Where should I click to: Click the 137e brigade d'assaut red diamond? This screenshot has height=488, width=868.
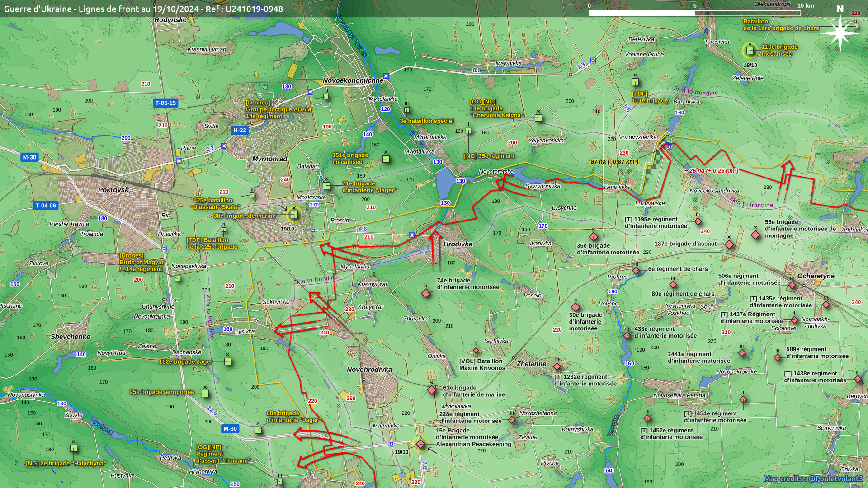click(729, 244)
